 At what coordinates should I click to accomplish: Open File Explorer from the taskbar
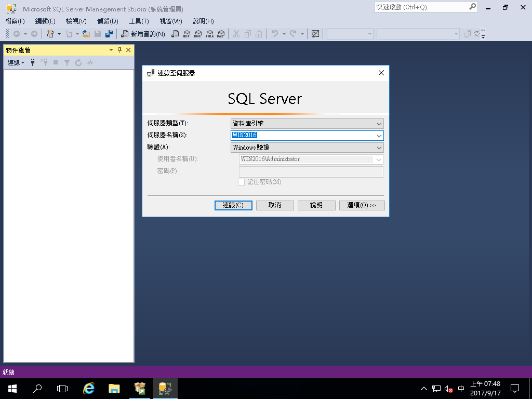[x=114, y=389]
